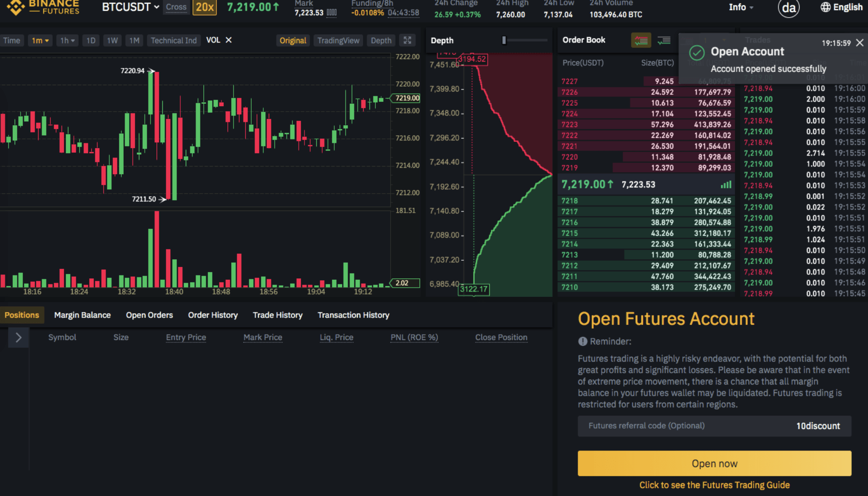The height and width of the screenshot is (496, 868).
Task: Click the PNL (ROE %) column header
Action: tap(414, 338)
